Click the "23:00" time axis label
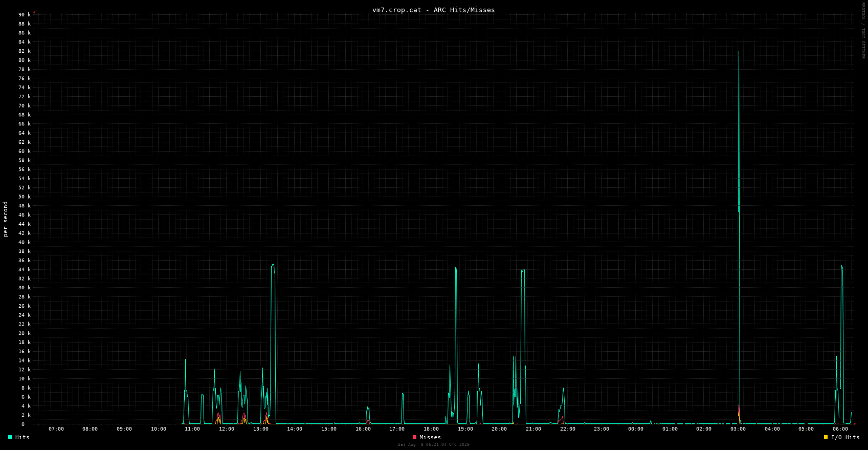Viewport: 868px width, 450px height. point(602,429)
